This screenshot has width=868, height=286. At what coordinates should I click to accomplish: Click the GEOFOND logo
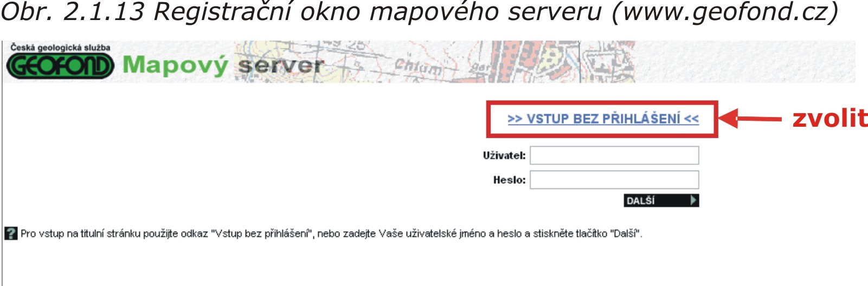click(x=60, y=66)
